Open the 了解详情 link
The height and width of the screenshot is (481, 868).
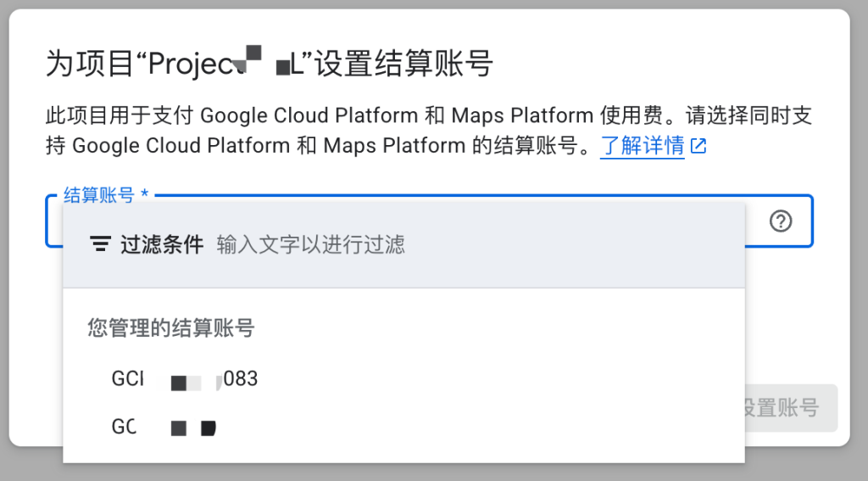coord(642,146)
